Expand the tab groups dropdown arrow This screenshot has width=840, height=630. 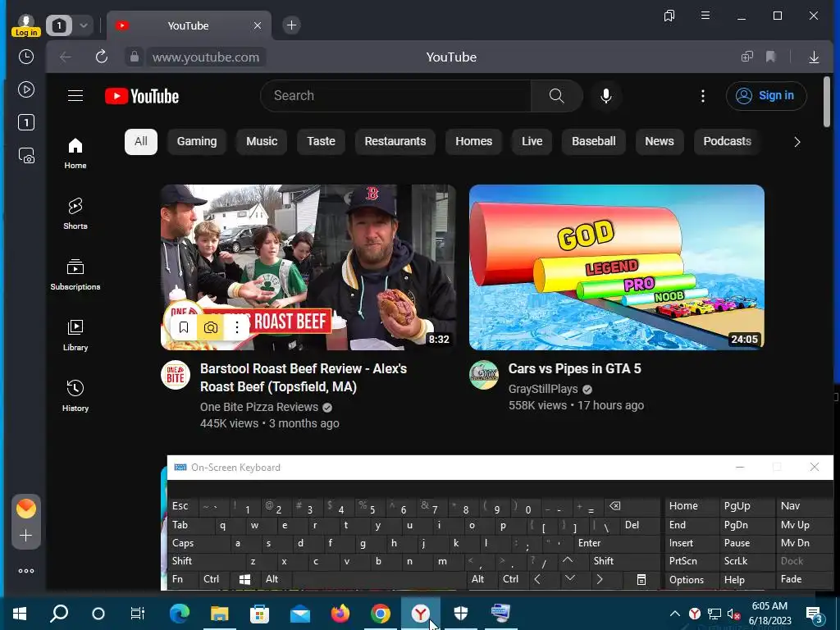(84, 25)
